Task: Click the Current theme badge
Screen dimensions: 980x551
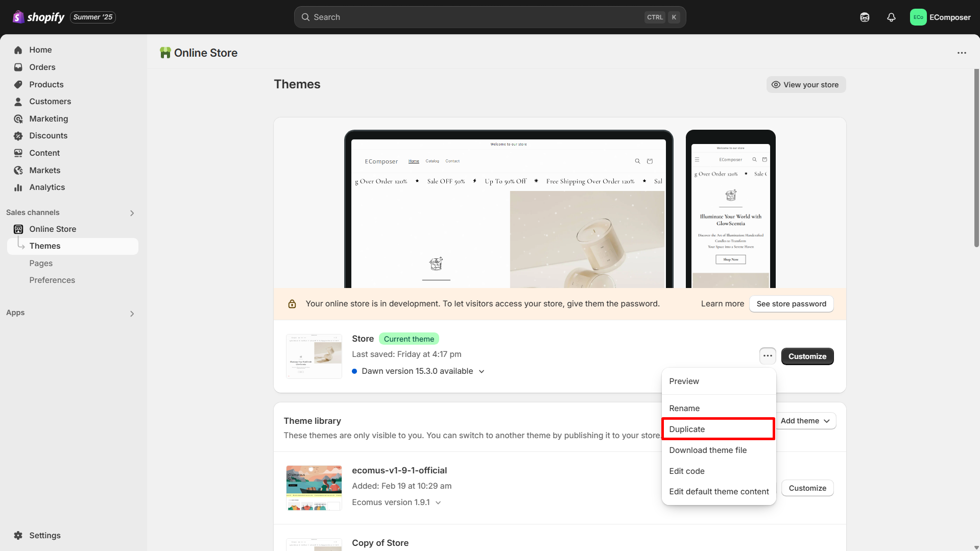Action: [x=409, y=339]
